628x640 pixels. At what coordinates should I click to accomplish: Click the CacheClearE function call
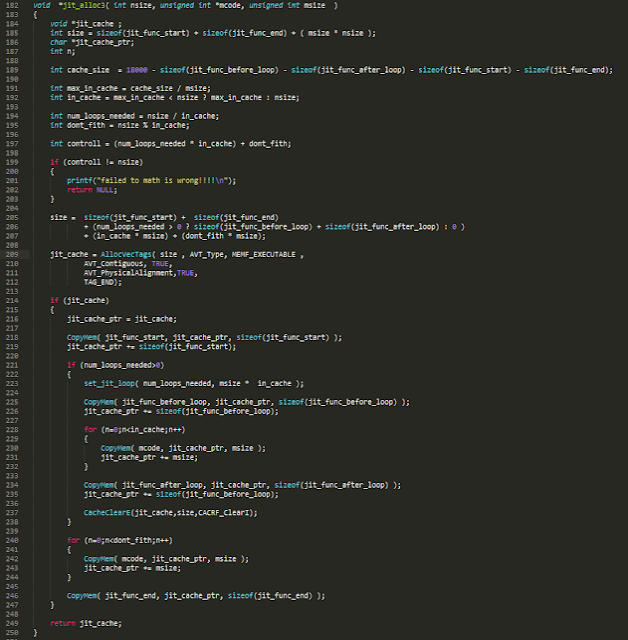(x=108, y=512)
